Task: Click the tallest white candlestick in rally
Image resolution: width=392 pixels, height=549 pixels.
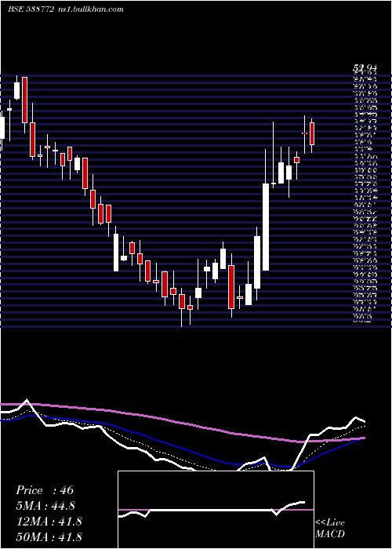Action: [x=266, y=227]
